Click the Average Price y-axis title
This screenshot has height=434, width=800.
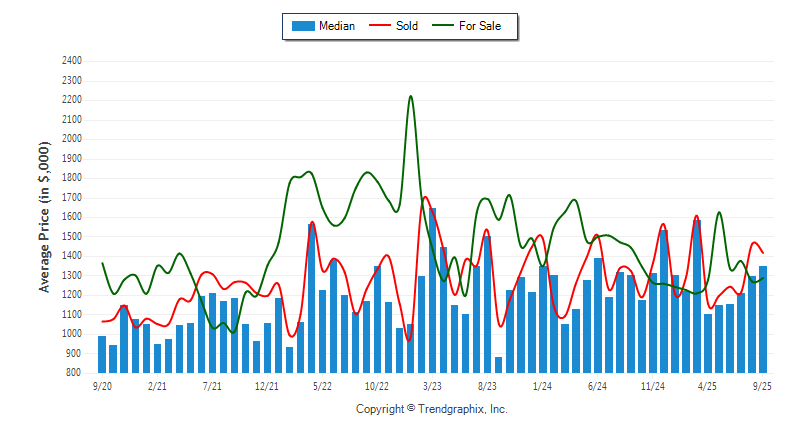click(x=45, y=216)
